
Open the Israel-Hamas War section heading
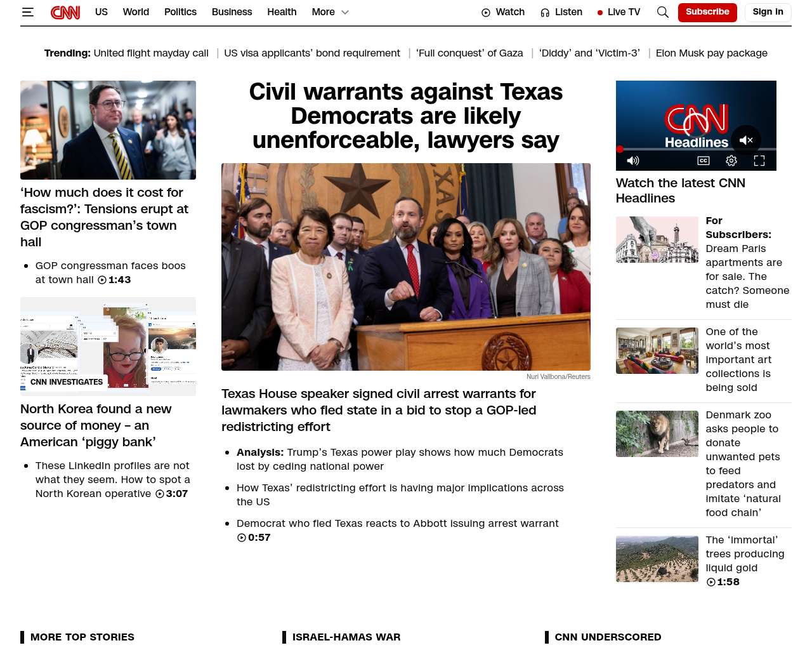click(346, 637)
